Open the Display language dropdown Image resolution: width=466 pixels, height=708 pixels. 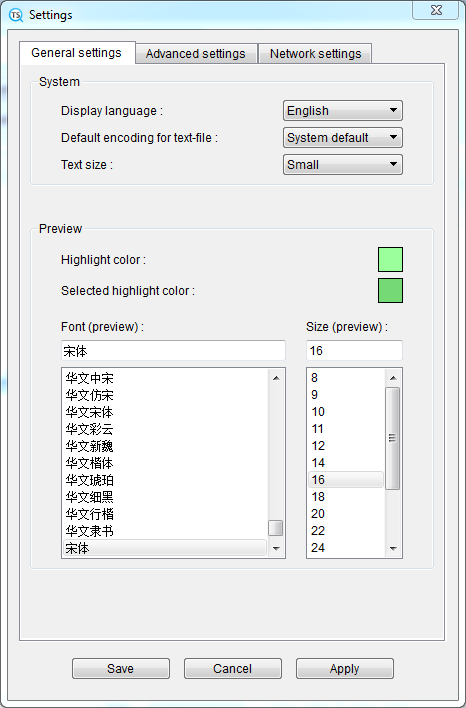click(x=343, y=111)
